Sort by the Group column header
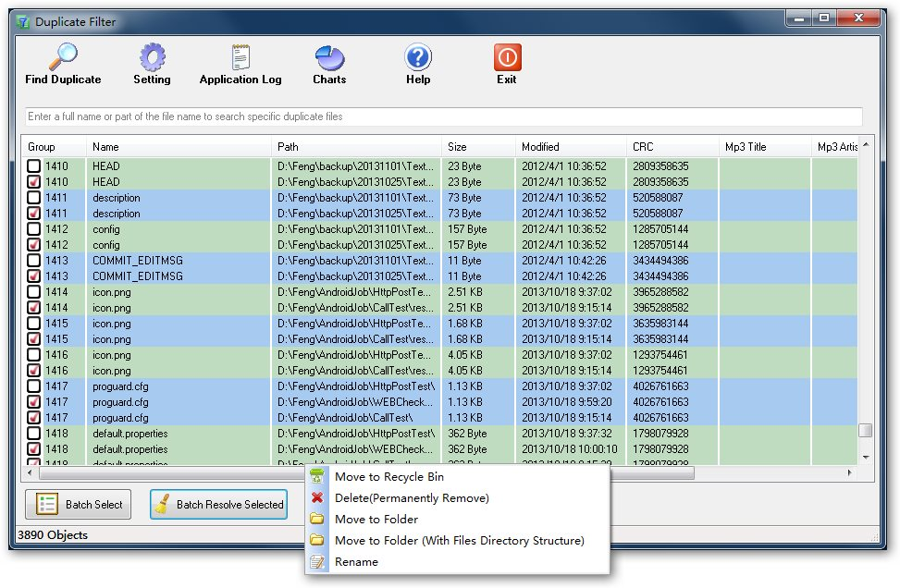The width and height of the screenshot is (900, 588). [54, 146]
